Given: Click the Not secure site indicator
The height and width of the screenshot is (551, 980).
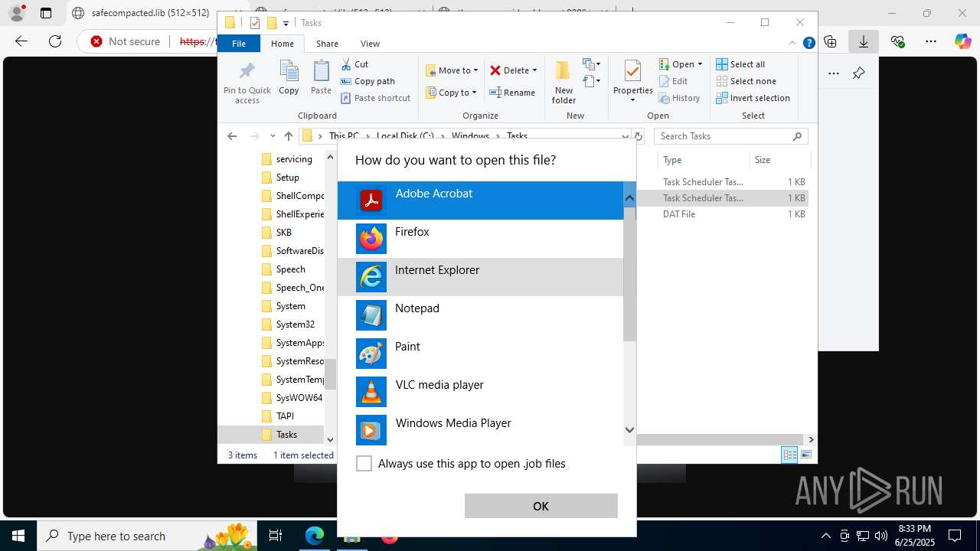Looking at the screenshot, I should (x=125, y=41).
